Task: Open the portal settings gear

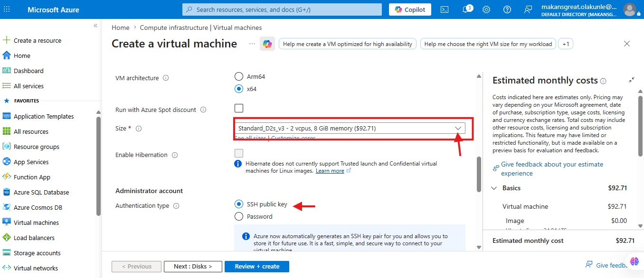Action: (486, 9)
